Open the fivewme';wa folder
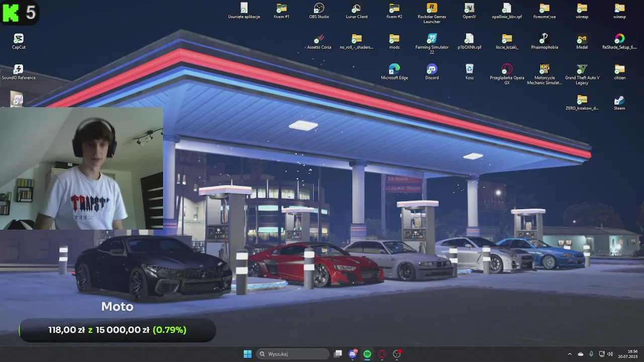The height and width of the screenshot is (362, 644). tap(544, 11)
